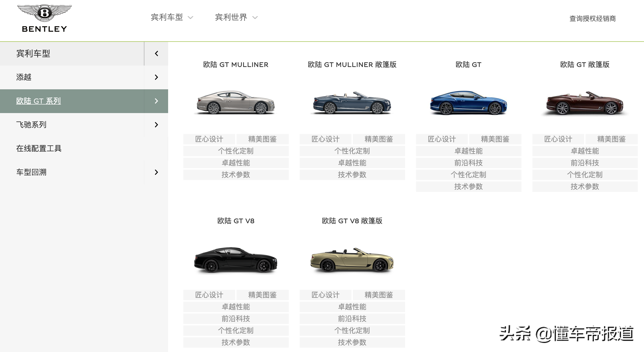
Task: Open the navy 欧陆 GT MULLINER 敞篷版 car image
Action: pos(352,103)
